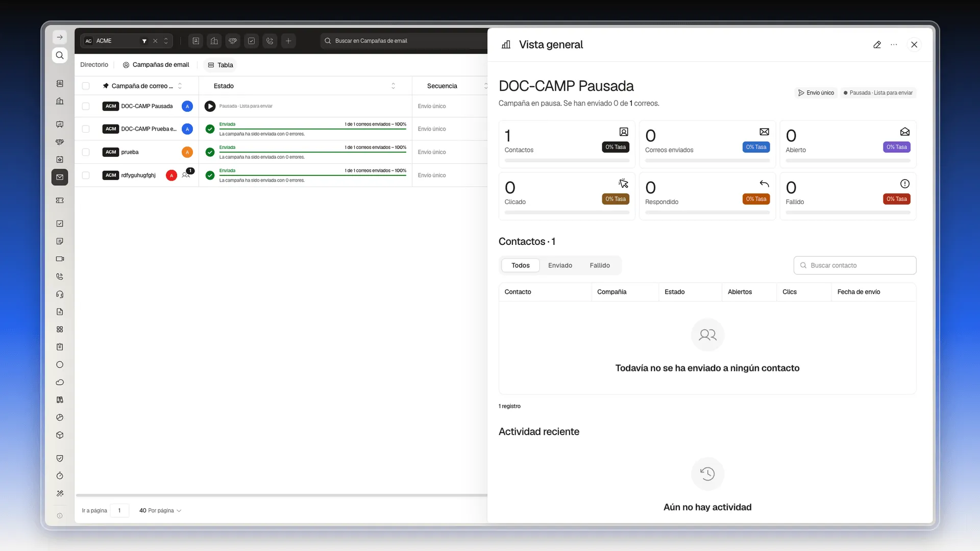Viewport: 980px width, 551px height.
Task: Click the Ir a página number field
Action: (119, 510)
